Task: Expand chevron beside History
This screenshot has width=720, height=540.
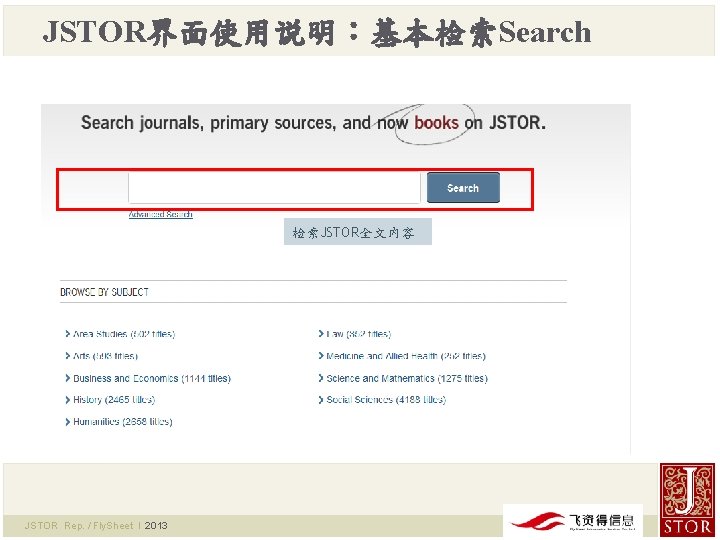Action: [68, 400]
